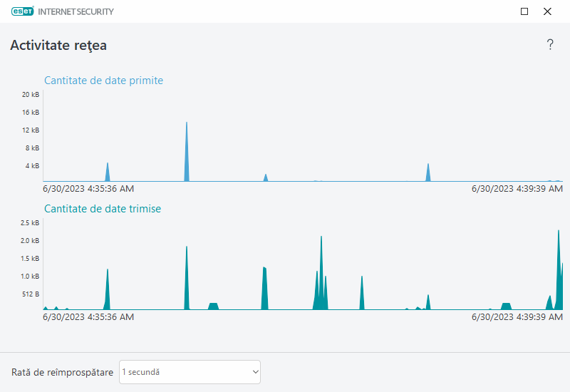Click end timestamp below sent data graph
570x392 pixels.
[517, 317]
